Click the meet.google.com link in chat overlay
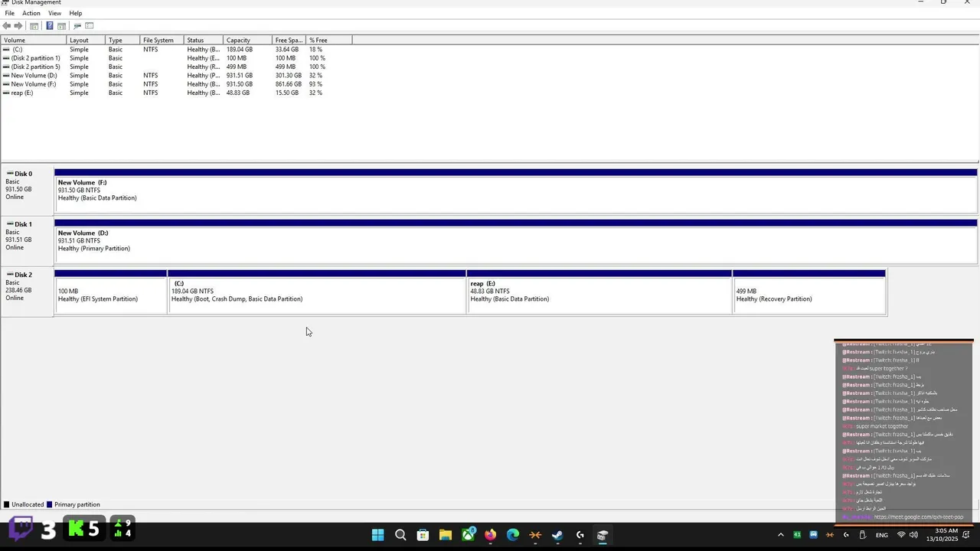This screenshot has height=551, width=980. point(919,517)
